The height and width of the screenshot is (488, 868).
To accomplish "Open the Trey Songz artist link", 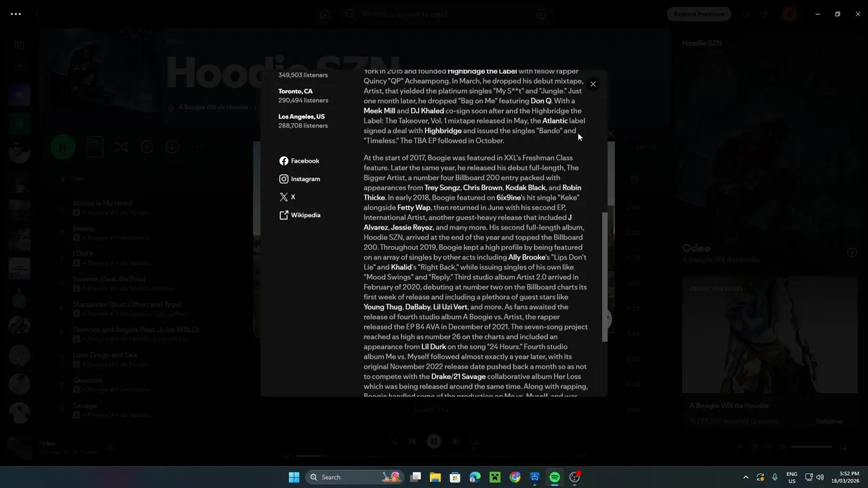I will [x=442, y=188].
